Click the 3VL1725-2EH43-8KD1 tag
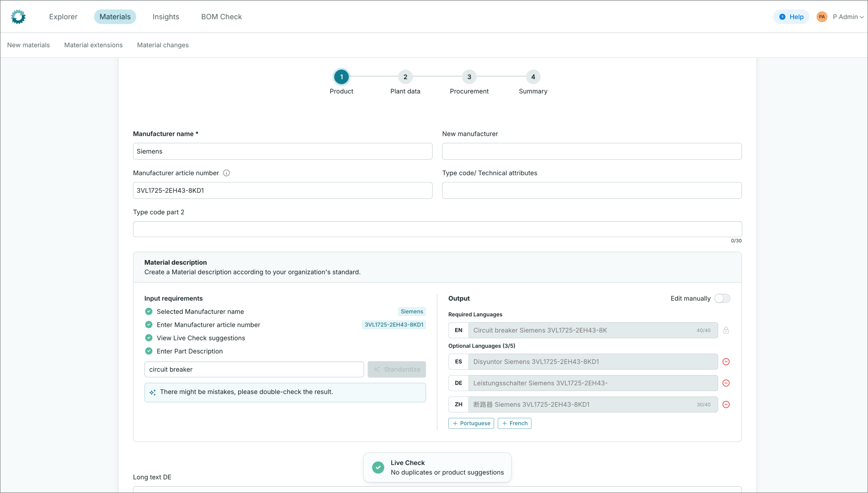 tap(394, 325)
